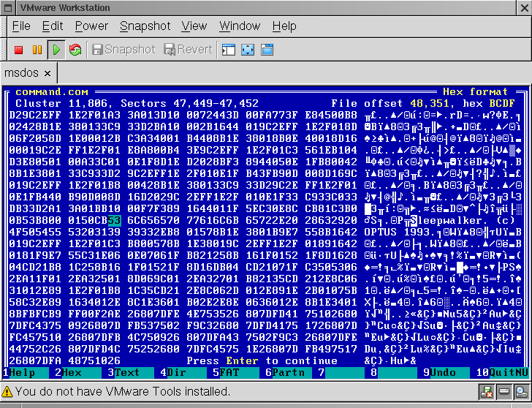Screen dimensions: 532x408
Task: Click the VMware Tools warning triangle icon
Action: [7, 392]
